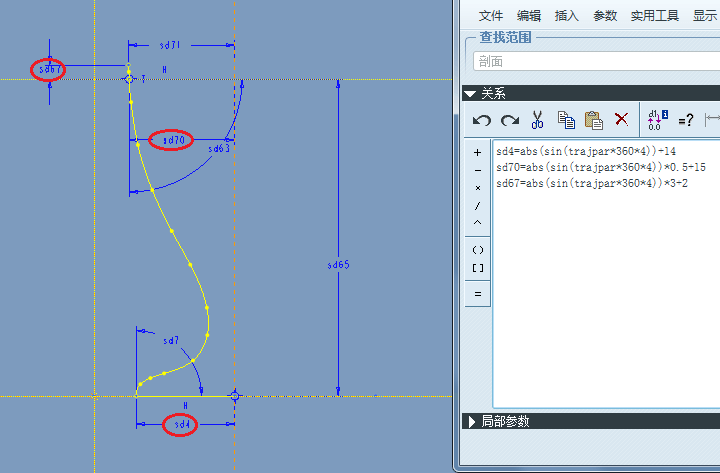Insert the plus operator

click(x=478, y=152)
